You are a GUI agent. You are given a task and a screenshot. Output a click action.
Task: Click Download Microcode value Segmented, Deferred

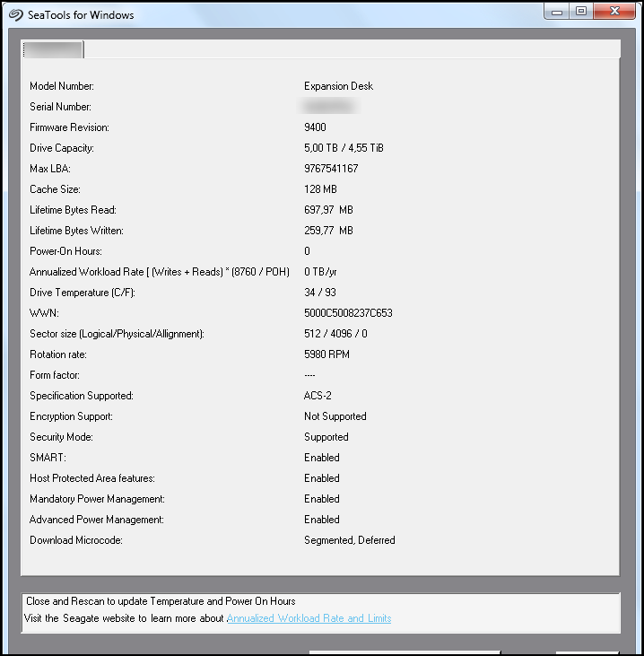click(x=349, y=540)
